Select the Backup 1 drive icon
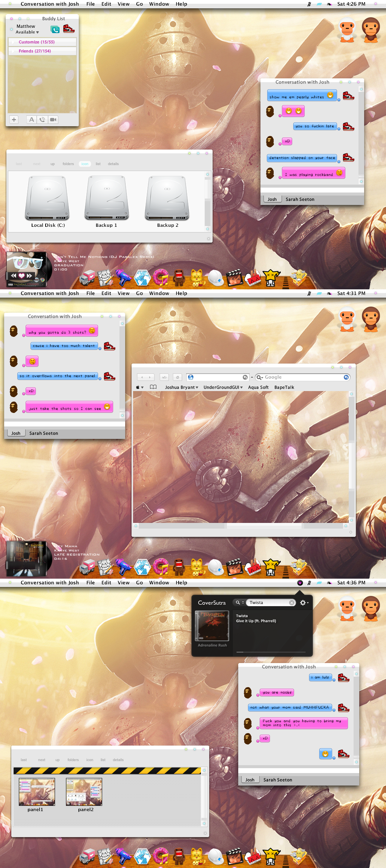Viewport: 386px width, 868px height. click(x=107, y=199)
